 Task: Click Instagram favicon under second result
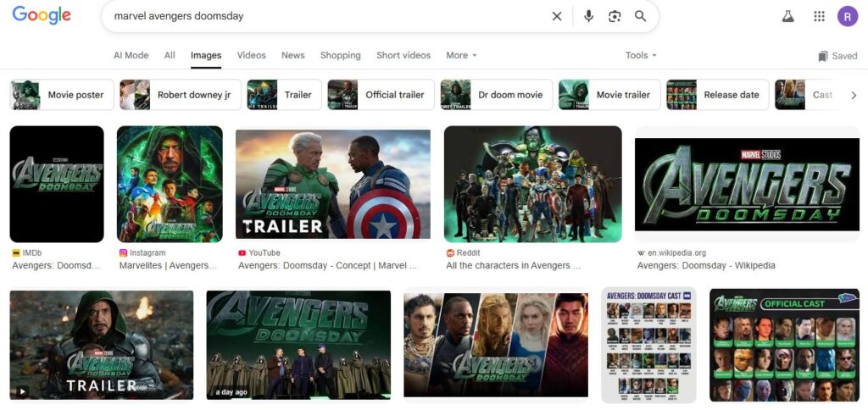pyautogui.click(x=123, y=252)
